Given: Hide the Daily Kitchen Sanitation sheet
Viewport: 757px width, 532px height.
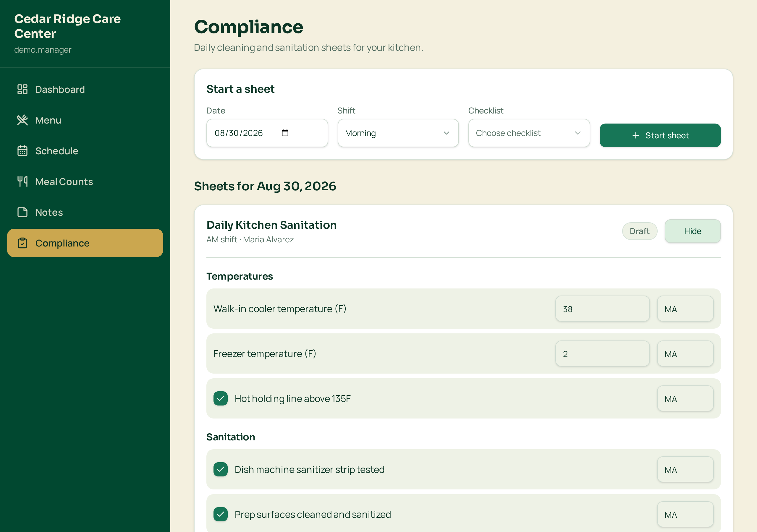Looking at the screenshot, I should click(692, 231).
